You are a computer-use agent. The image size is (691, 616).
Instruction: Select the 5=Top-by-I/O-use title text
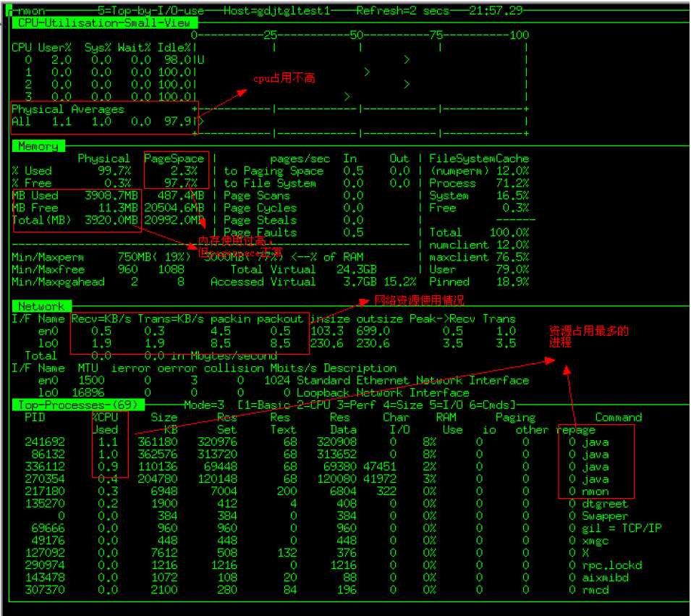[151, 11]
